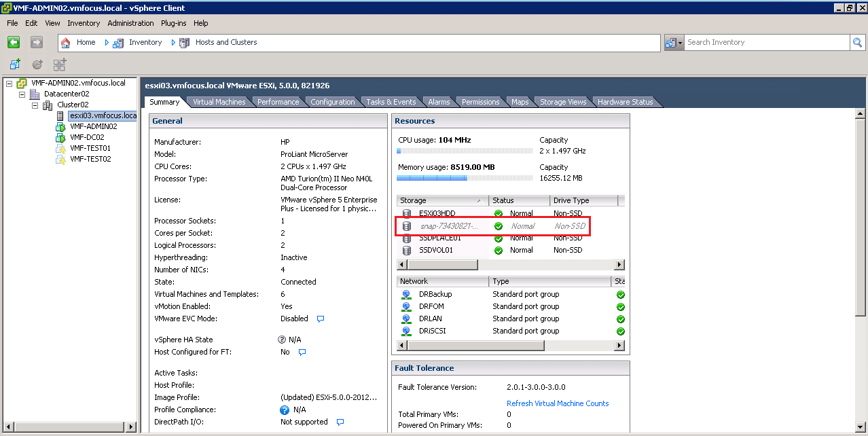868x436 pixels.
Task: Open the search type dropdown arrow
Action: coord(679,43)
